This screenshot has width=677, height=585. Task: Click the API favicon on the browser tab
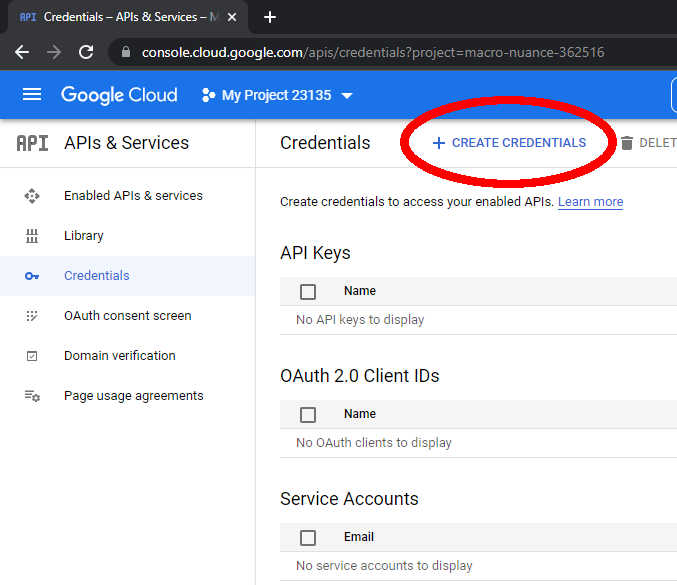28,17
